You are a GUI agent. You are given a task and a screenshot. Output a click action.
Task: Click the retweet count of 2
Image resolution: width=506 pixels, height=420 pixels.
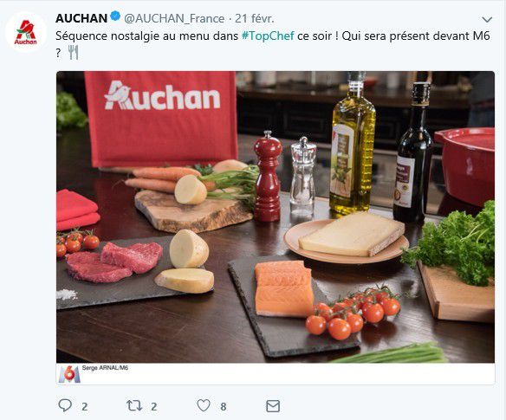[x=154, y=406]
